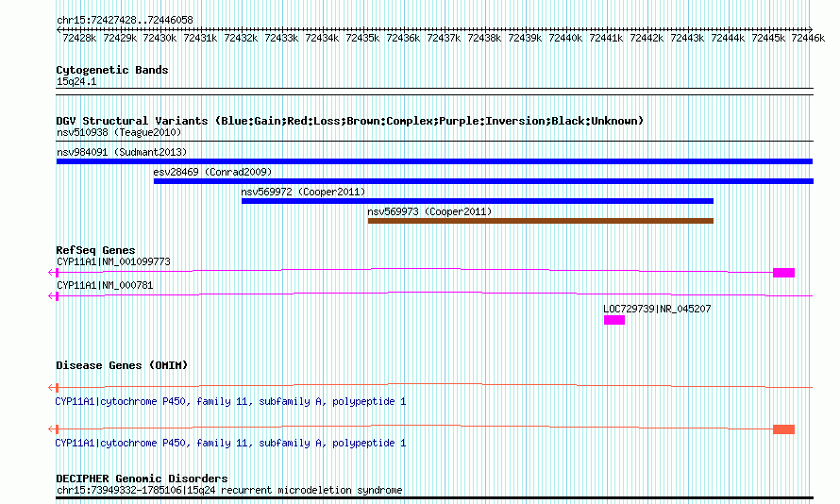Select transcript label CYP11A1|NM_001099773
The image size is (840, 504).
[x=113, y=261]
